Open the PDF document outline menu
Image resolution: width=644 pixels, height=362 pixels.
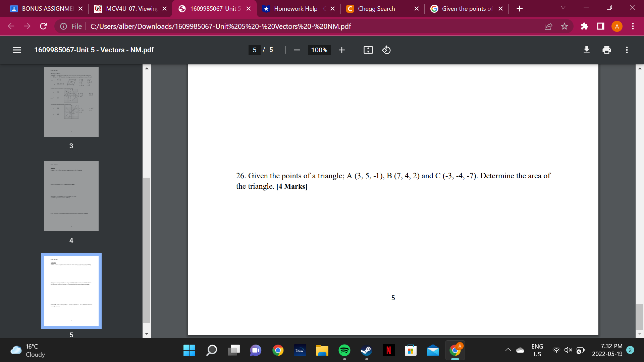17,50
